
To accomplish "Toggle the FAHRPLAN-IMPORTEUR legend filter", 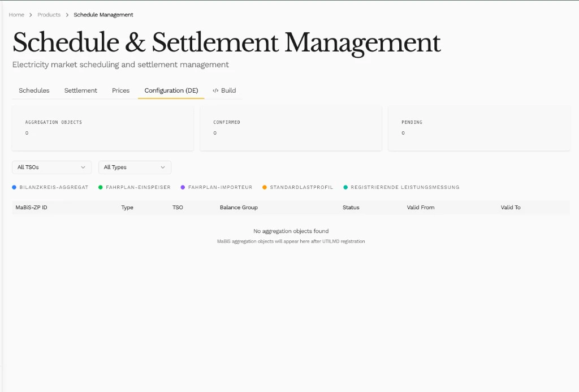I will tap(216, 187).
